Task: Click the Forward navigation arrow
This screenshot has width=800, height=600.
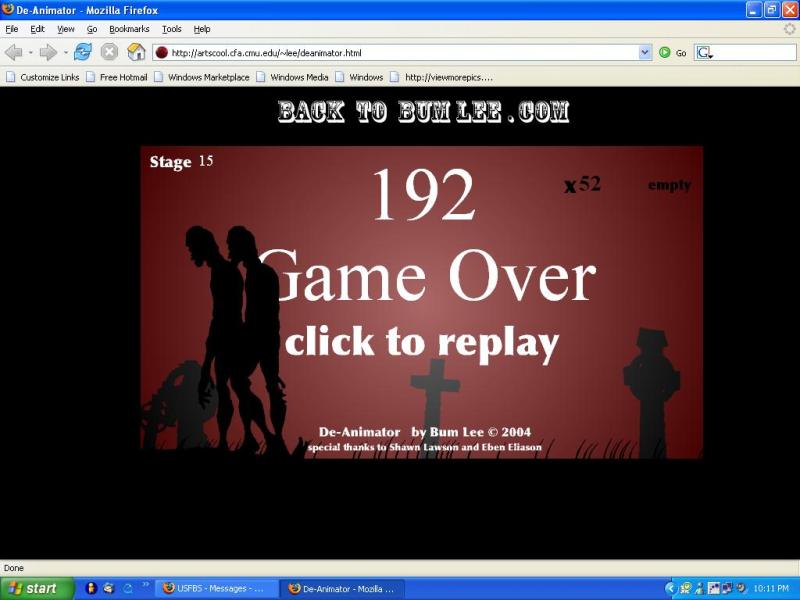Action: click(x=48, y=52)
